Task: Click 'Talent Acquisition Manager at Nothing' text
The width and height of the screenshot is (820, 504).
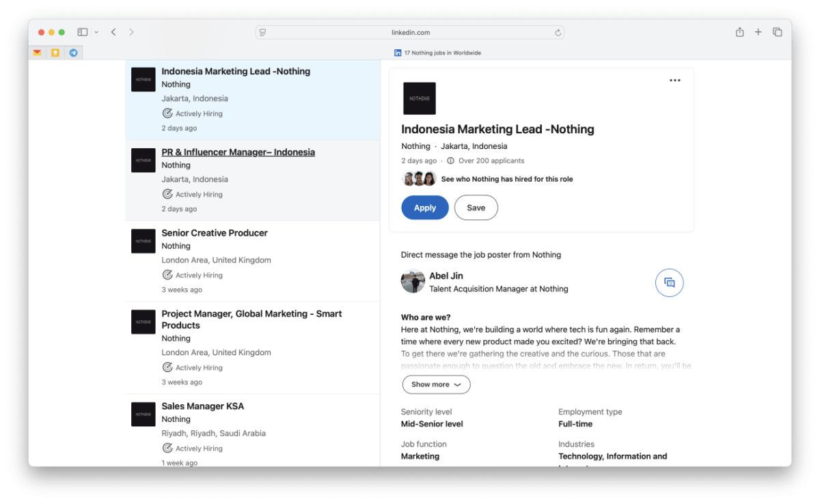Action: 499,289
